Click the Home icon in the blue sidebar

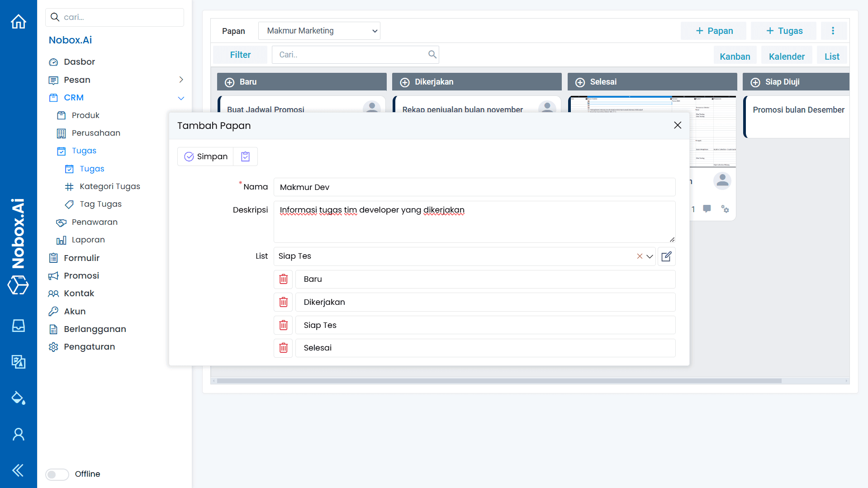click(x=18, y=21)
